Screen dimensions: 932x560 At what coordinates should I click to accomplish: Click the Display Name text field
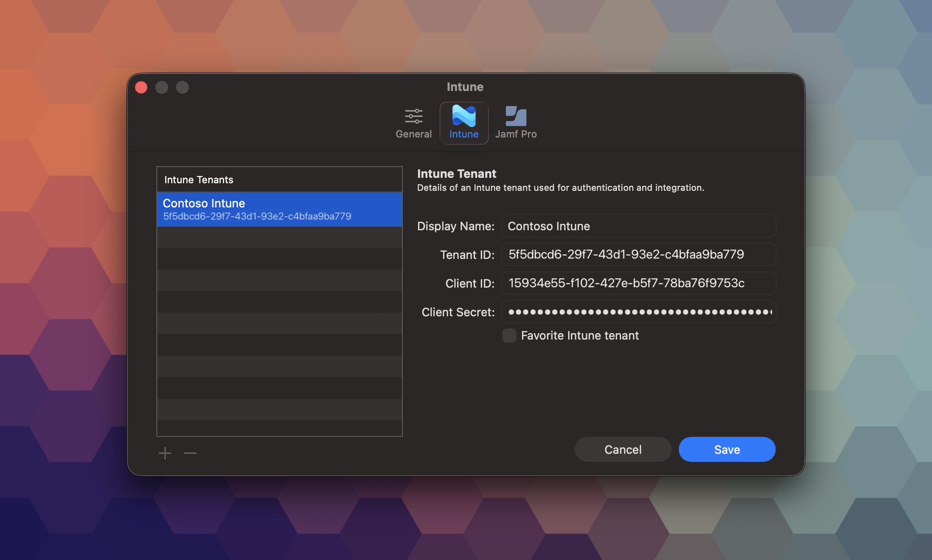point(639,226)
